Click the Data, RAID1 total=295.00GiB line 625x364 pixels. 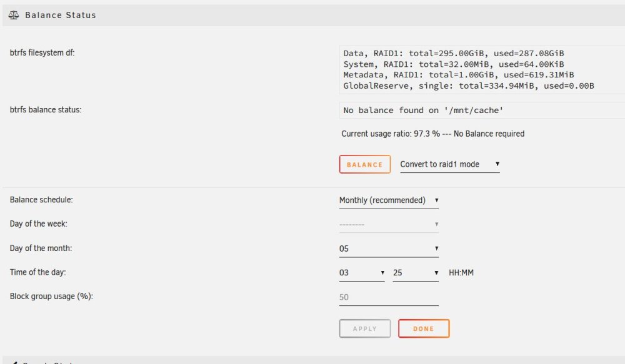(454, 53)
